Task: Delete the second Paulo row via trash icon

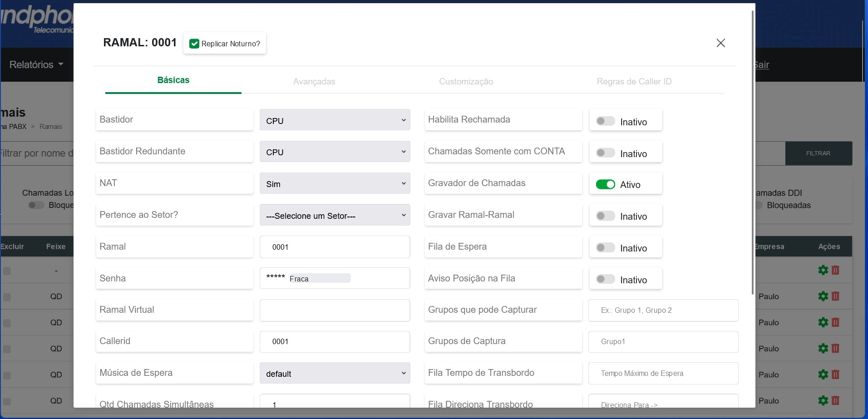Action: click(835, 322)
